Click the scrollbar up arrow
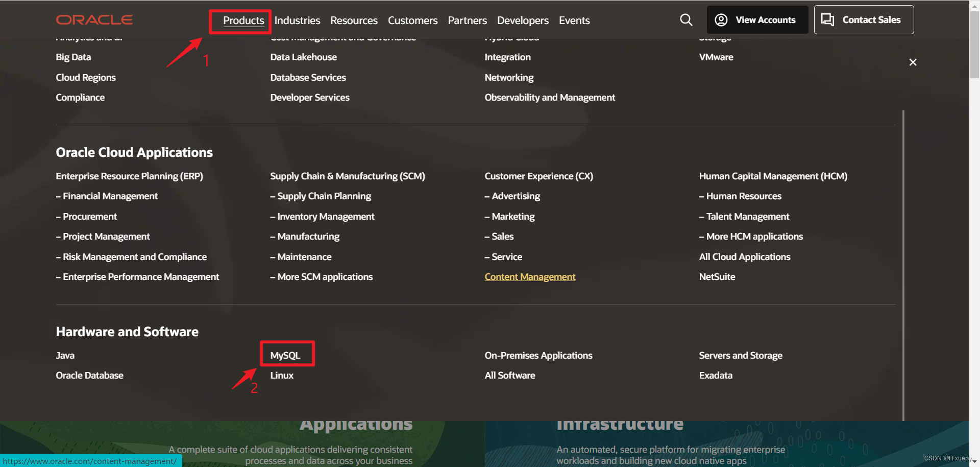 [974, 5]
